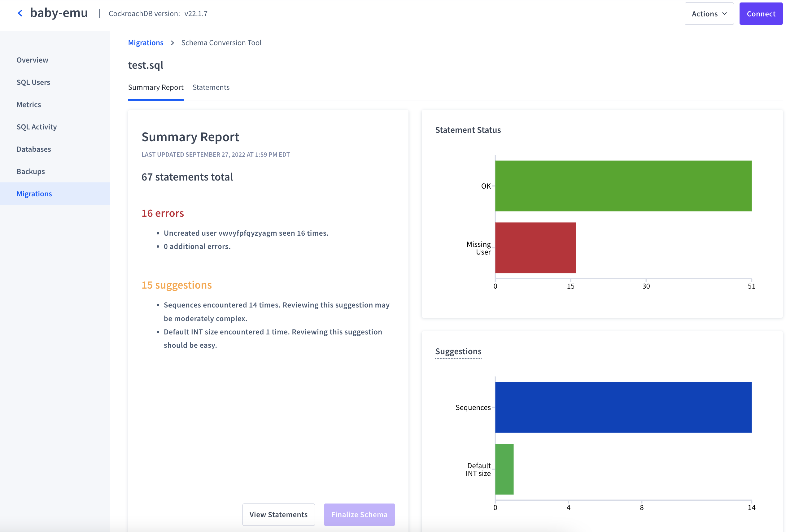The height and width of the screenshot is (532, 786).
Task: Open Databases from sidebar
Action: [x=34, y=149]
